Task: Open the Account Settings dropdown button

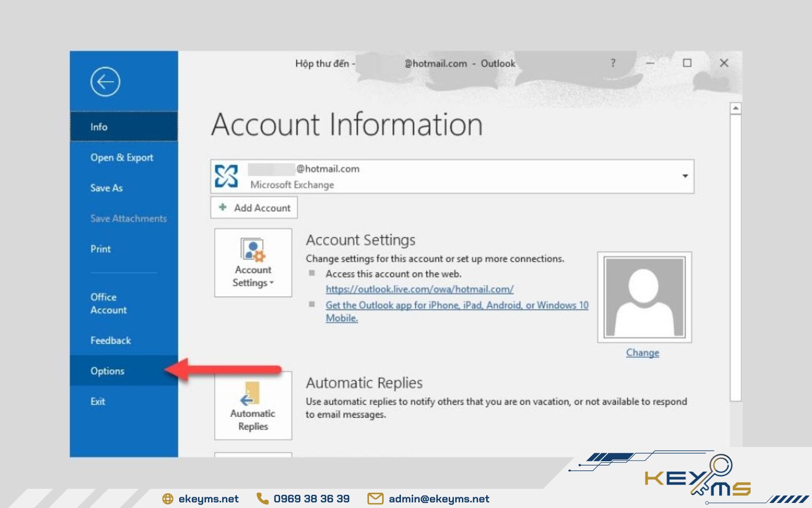Action: pos(253,263)
